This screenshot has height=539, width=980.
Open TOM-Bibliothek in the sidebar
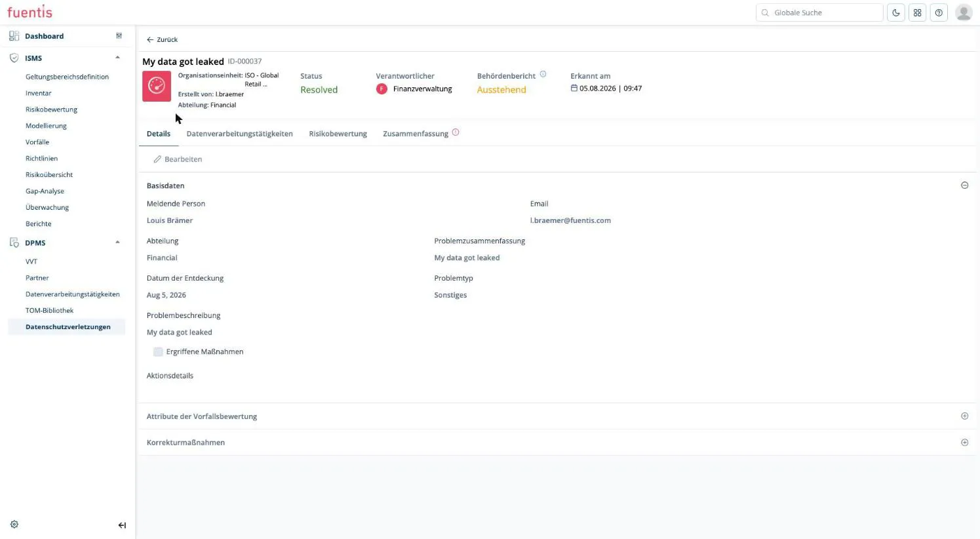49,311
